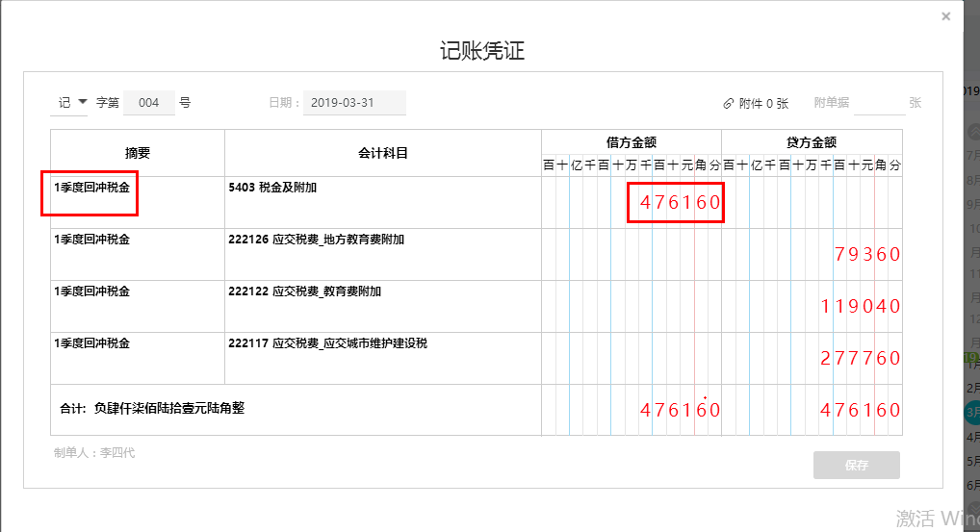Click the preparer label 制单人：李四代
The width and height of the screenshot is (980, 532).
[94, 453]
